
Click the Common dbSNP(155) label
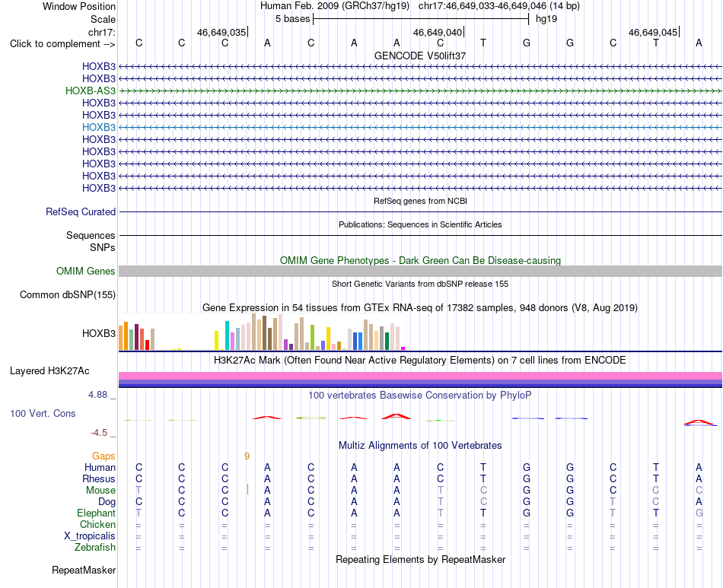(68, 295)
